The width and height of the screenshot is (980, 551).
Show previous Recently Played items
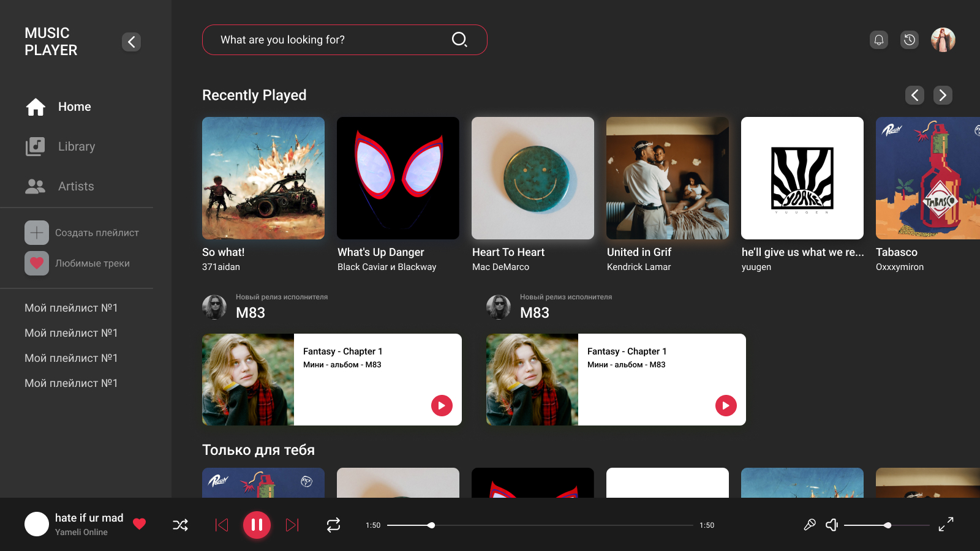point(915,95)
